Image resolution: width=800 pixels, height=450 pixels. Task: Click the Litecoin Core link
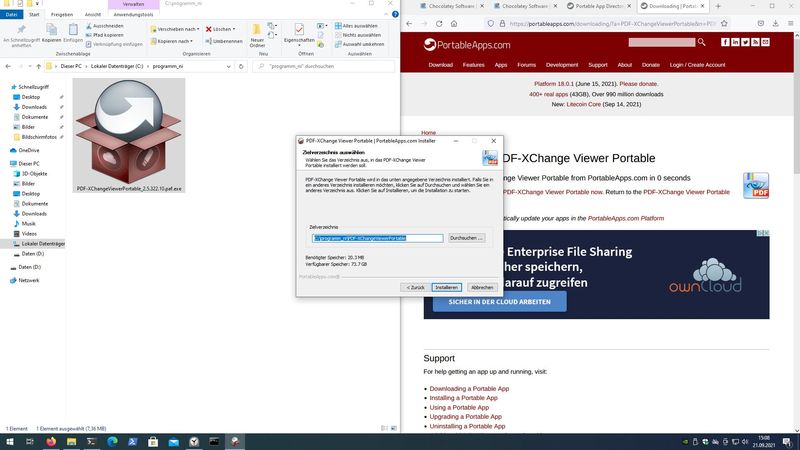pos(584,104)
